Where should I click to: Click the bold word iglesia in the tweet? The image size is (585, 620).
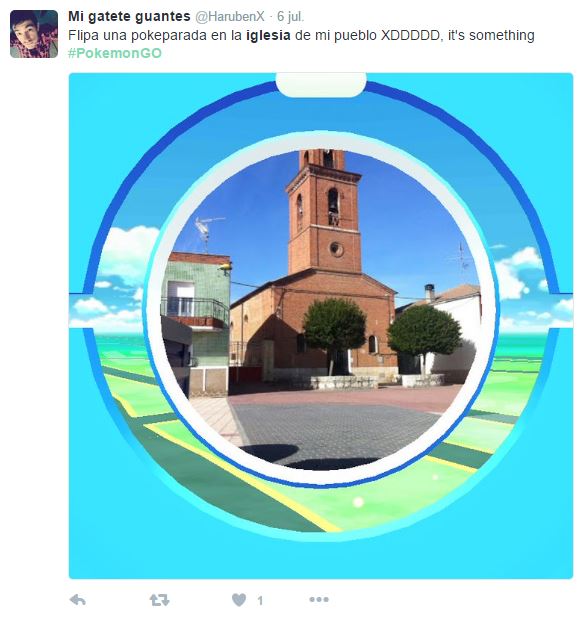point(268,35)
